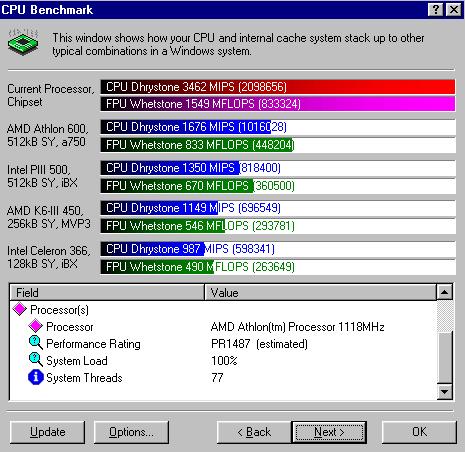Click the Next > button

(329, 432)
